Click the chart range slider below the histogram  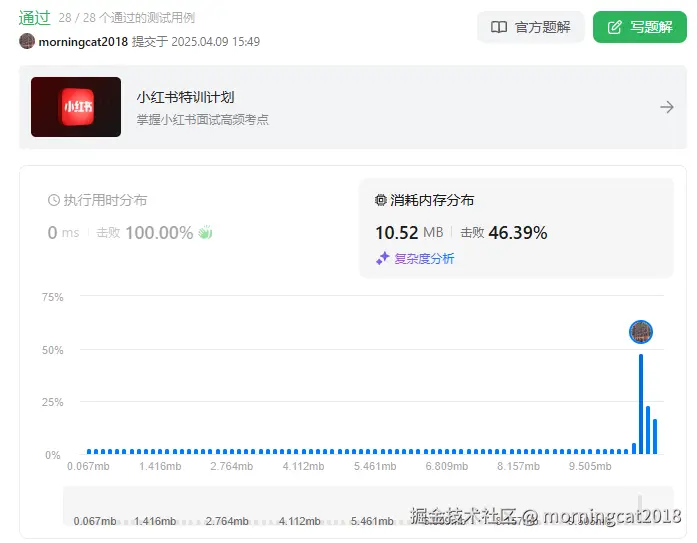click(x=369, y=506)
